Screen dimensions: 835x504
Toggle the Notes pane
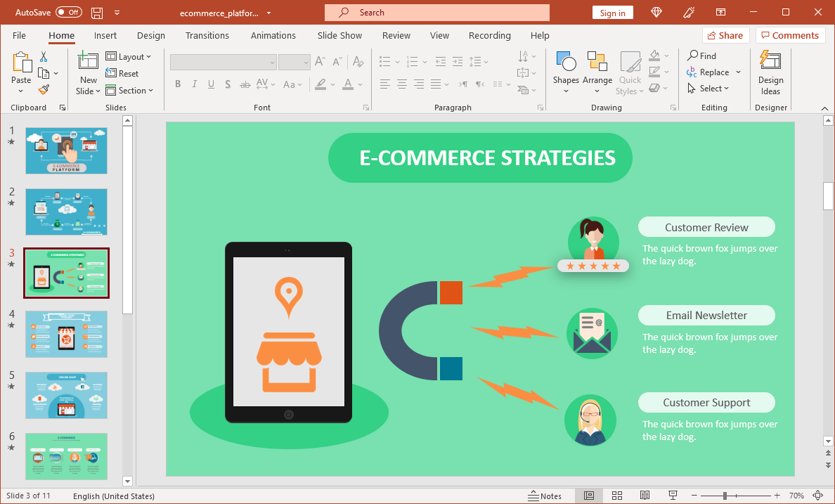click(x=545, y=496)
